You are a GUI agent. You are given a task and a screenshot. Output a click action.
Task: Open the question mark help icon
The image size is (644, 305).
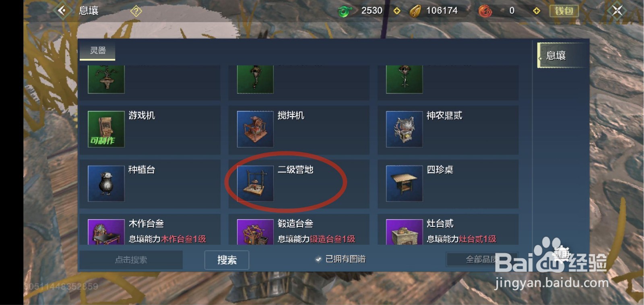point(136,11)
